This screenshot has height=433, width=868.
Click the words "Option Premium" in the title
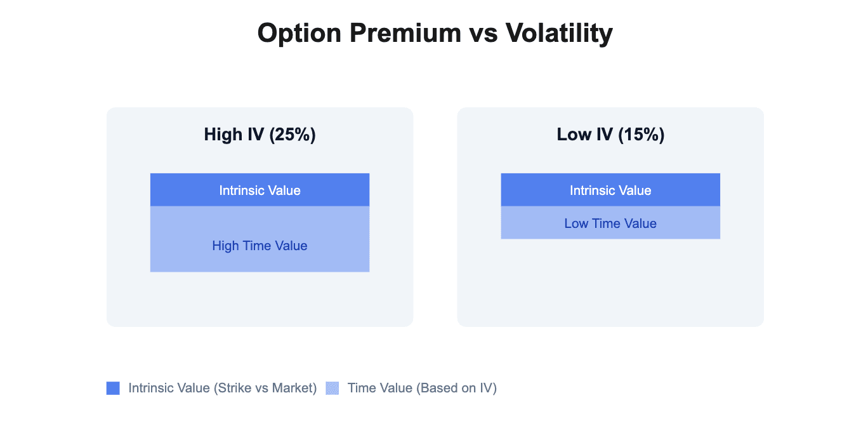click(358, 33)
